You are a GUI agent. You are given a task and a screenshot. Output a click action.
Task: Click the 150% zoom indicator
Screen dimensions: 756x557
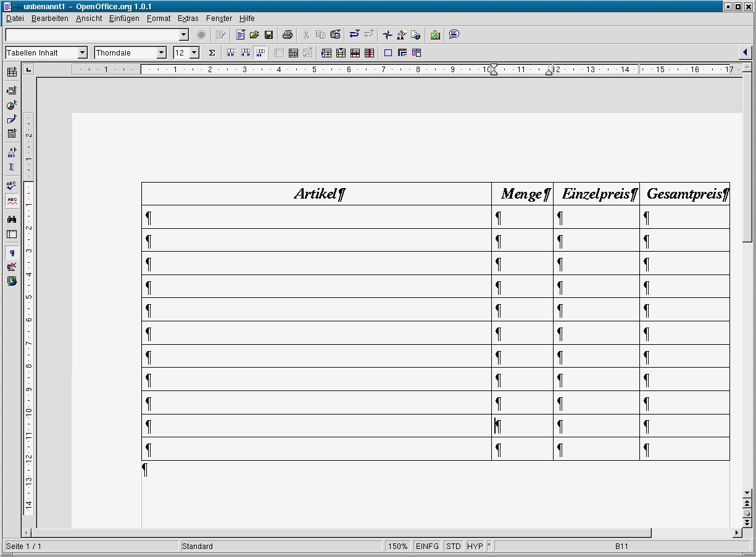(x=397, y=546)
